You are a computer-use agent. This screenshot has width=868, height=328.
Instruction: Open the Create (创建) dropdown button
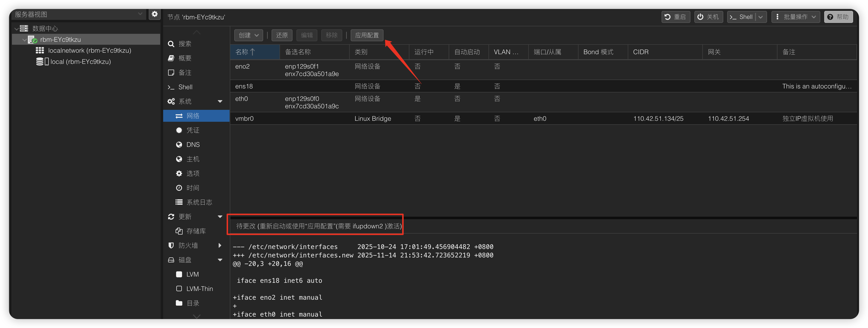pos(248,35)
